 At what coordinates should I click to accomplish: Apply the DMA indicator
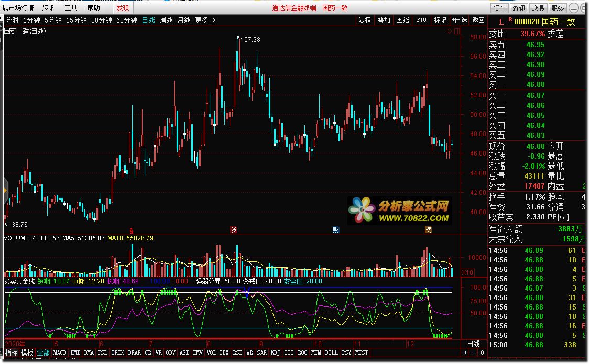tap(89, 352)
